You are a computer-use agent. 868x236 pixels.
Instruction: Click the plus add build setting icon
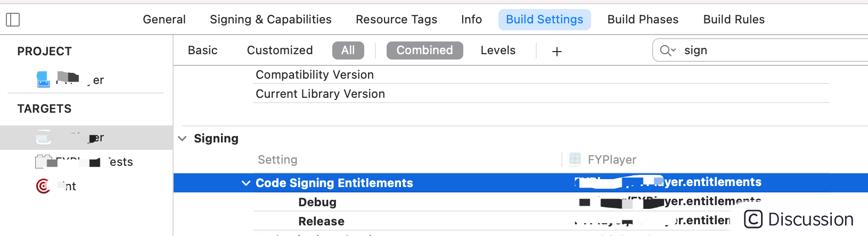coord(557,52)
